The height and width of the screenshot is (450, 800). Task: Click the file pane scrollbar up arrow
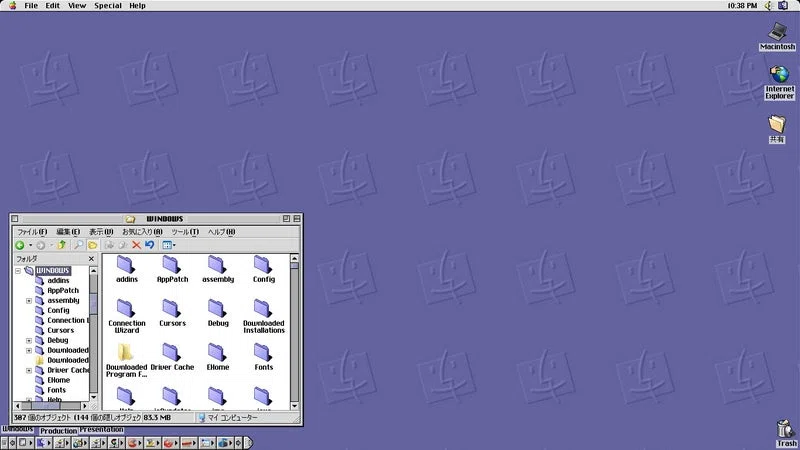(x=294, y=258)
